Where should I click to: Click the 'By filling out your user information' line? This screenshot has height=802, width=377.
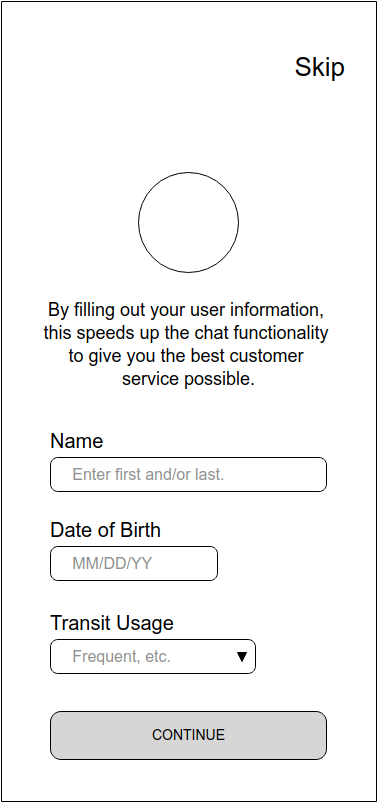(186, 310)
